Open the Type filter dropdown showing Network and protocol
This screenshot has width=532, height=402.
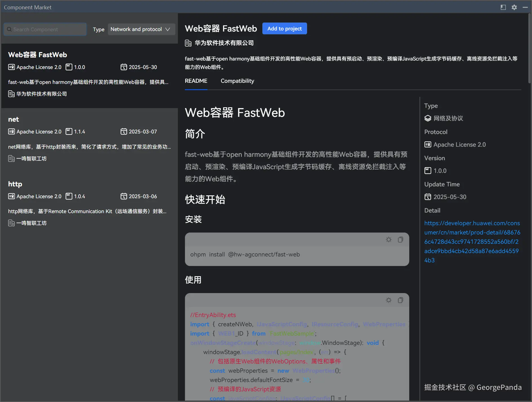(x=141, y=29)
